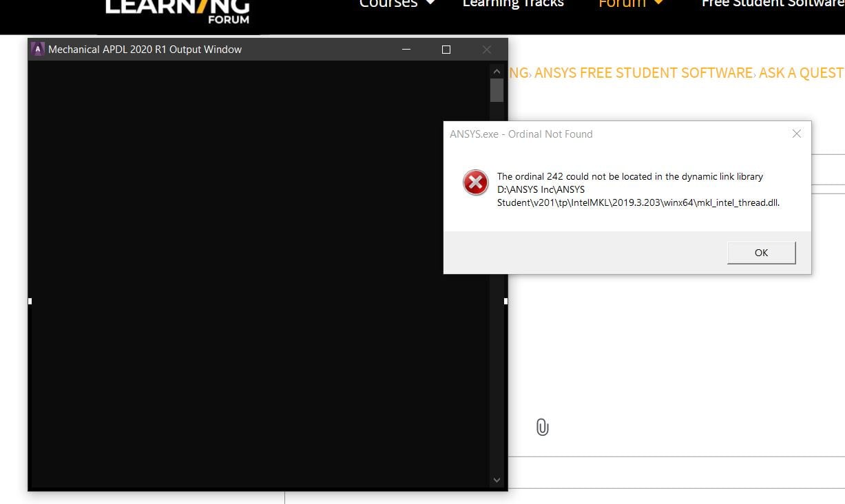This screenshot has height=504, width=845.
Task: Click the red error icon in dialog
Action: click(475, 182)
